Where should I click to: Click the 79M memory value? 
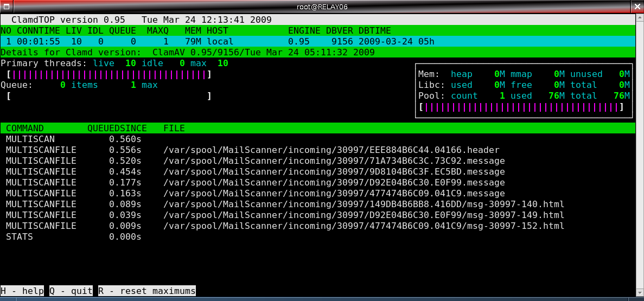193,41
